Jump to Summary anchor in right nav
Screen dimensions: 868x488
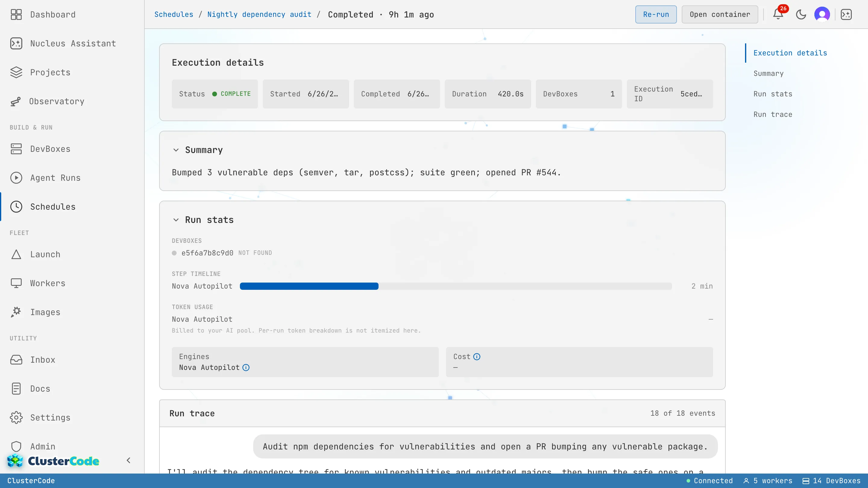[x=769, y=74]
